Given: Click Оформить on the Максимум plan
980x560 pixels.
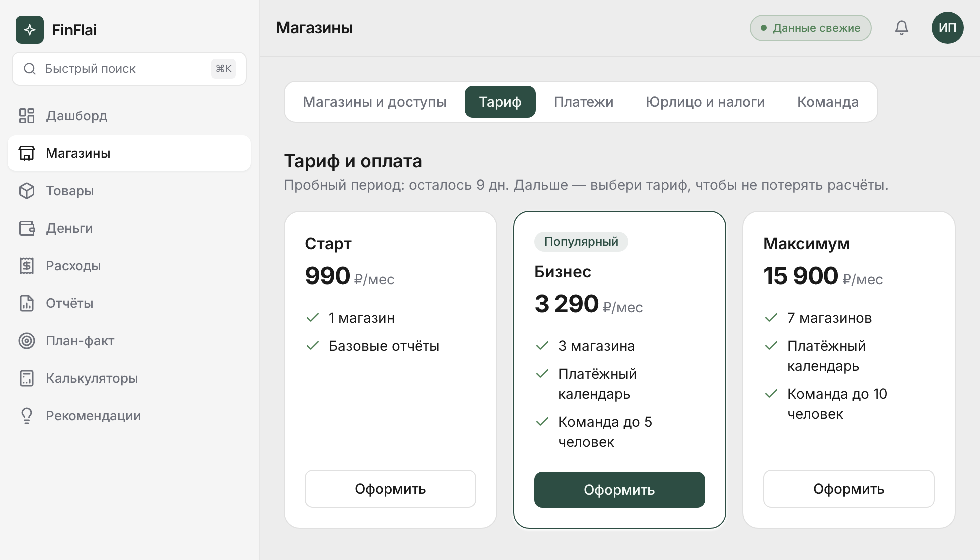Looking at the screenshot, I should point(849,489).
